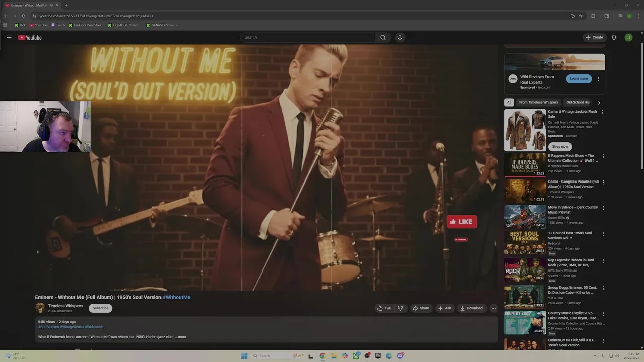Screen dimensions: 644x362
Task: Open options for Best 1950's Soul Versions
Action: tap(603, 234)
